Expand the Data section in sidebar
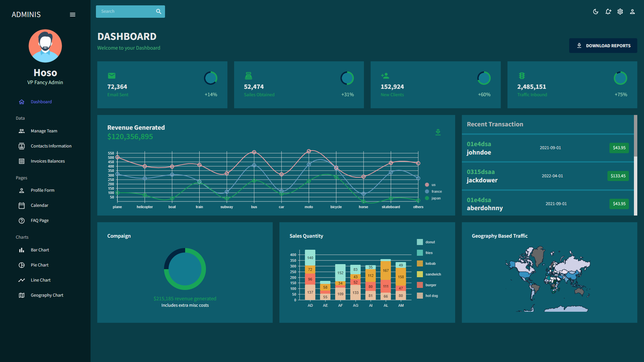This screenshot has width=644, height=362. [20, 118]
